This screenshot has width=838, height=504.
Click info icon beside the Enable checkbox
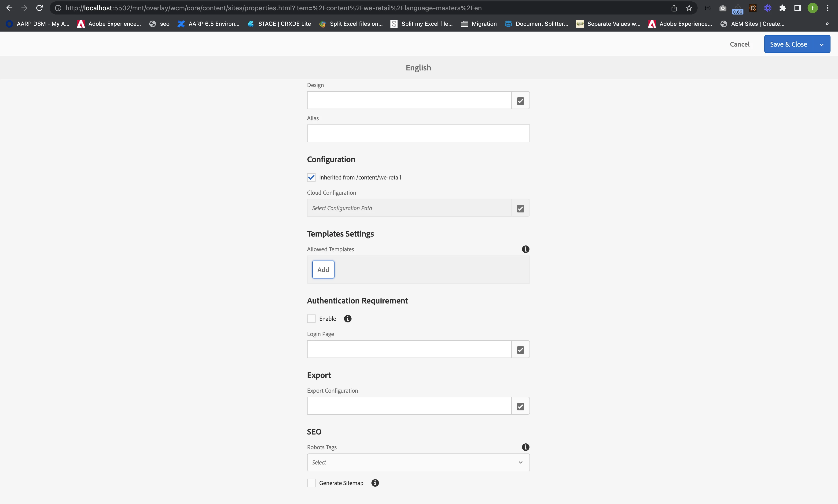coord(347,318)
